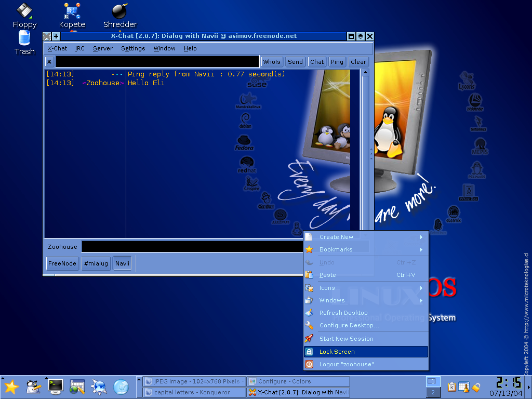Click the Start New Session rocket icon
The width and height of the screenshot is (532, 399).
pyautogui.click(x=309, y=338)
